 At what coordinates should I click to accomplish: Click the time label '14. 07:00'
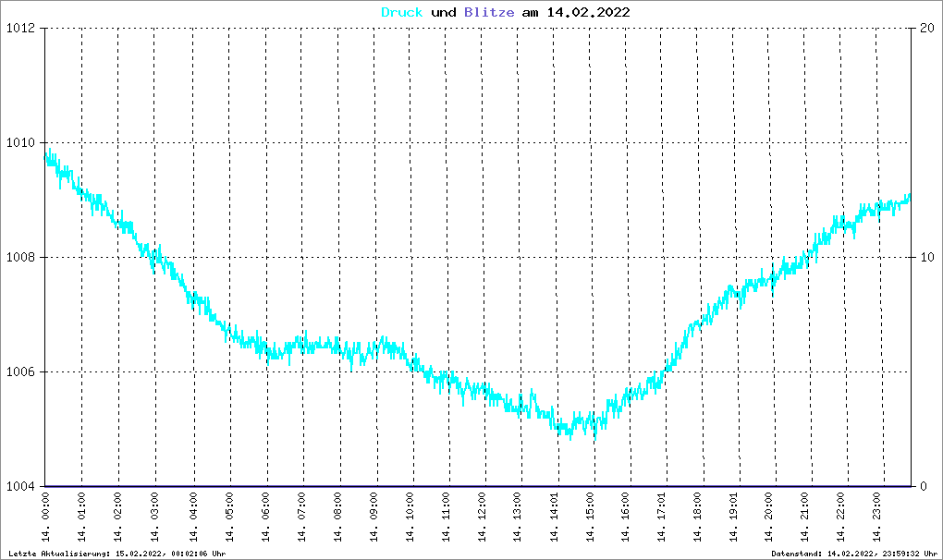(302, 517)
